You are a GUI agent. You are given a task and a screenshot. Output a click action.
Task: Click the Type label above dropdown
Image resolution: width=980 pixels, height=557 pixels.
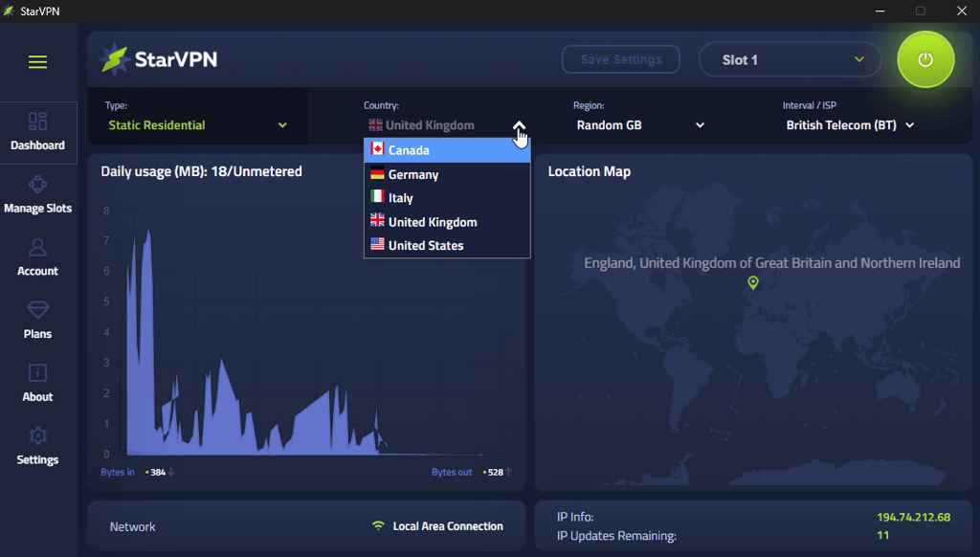click(116, 105)
